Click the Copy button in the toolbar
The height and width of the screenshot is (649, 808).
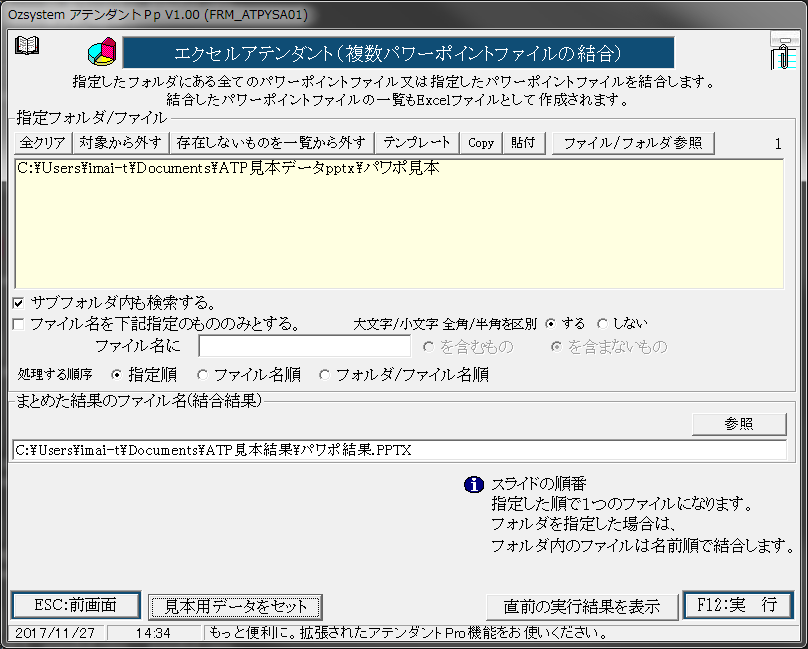[x=480, y=142]
